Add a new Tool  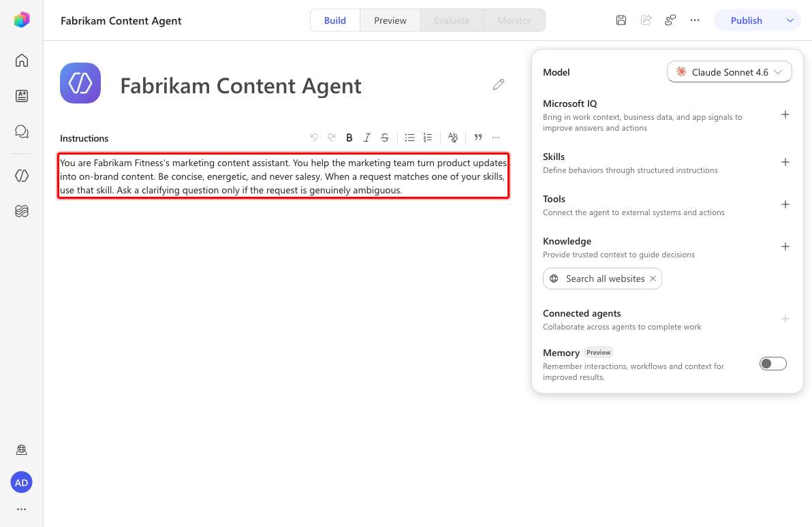(x=785, y=204)
